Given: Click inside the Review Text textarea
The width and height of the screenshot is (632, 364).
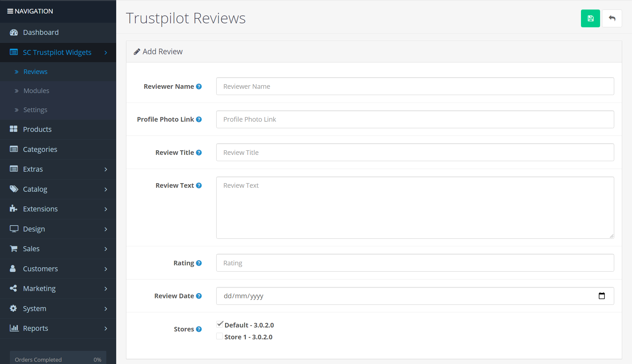Looking at the screenshot, I should click(415, 207).
